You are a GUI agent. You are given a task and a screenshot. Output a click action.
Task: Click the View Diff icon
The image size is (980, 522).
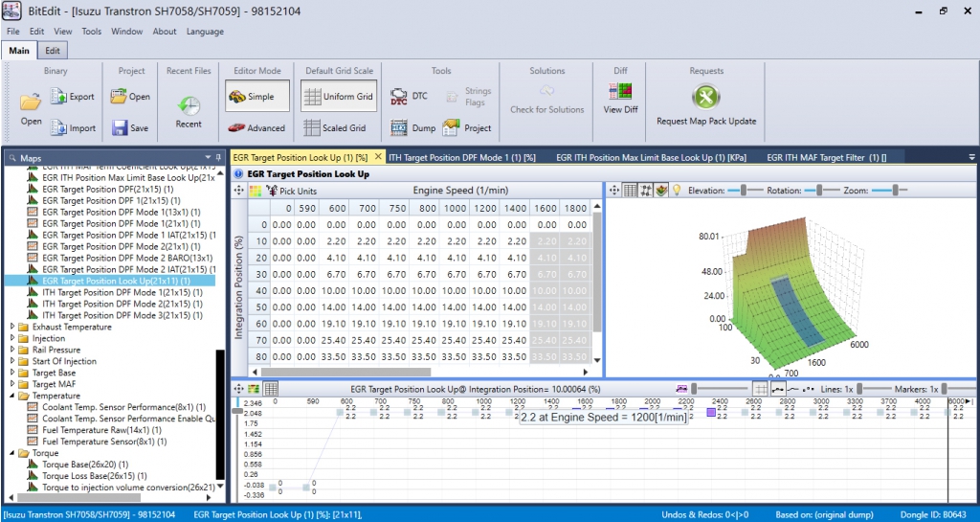620,91
